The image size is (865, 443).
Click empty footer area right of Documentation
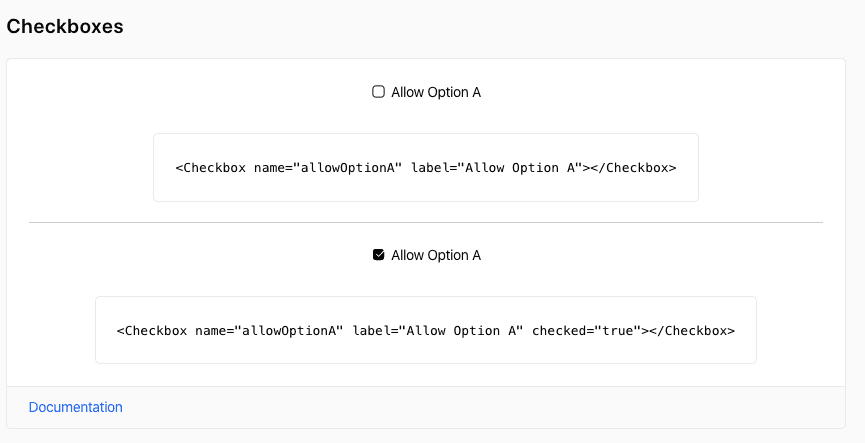500,407
